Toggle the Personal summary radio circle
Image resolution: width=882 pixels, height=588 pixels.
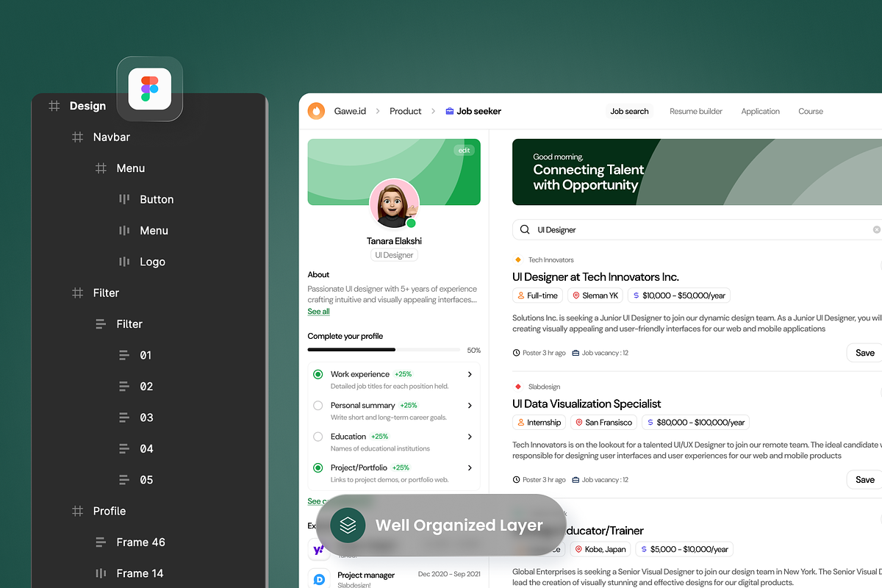pos(318,405)
